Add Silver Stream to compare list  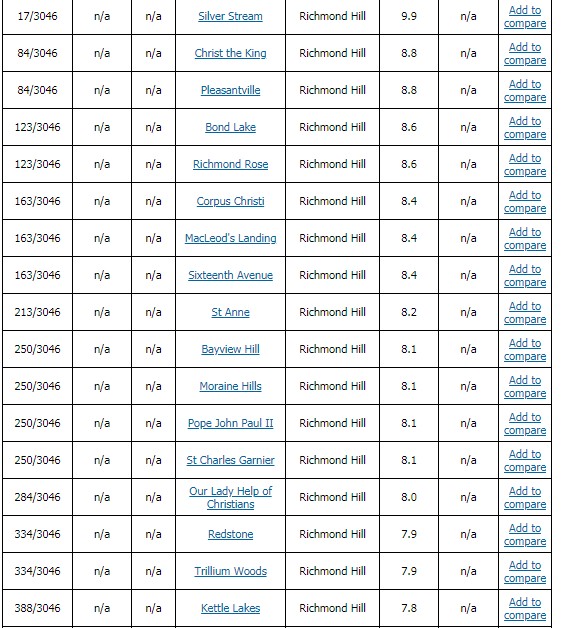point(525,16)
